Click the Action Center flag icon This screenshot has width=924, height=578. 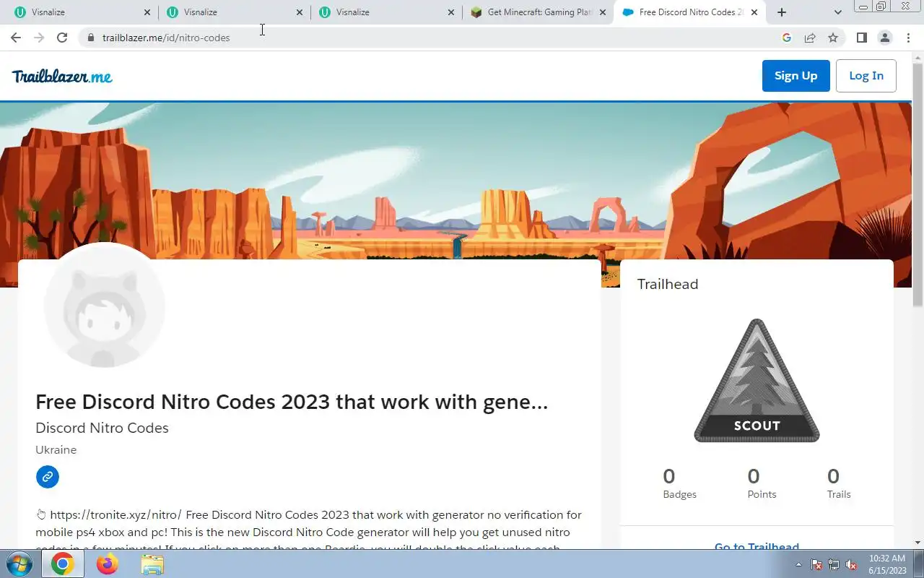tap(816, 564)
